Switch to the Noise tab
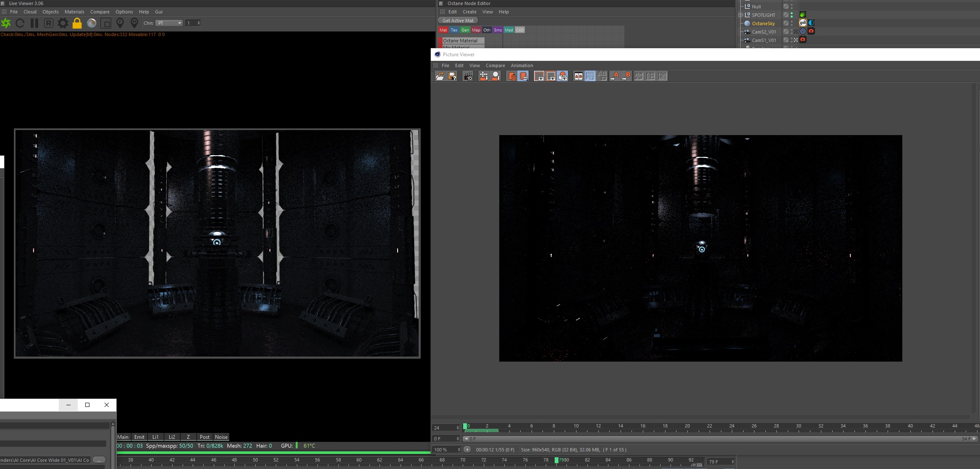 coord(221,437)
